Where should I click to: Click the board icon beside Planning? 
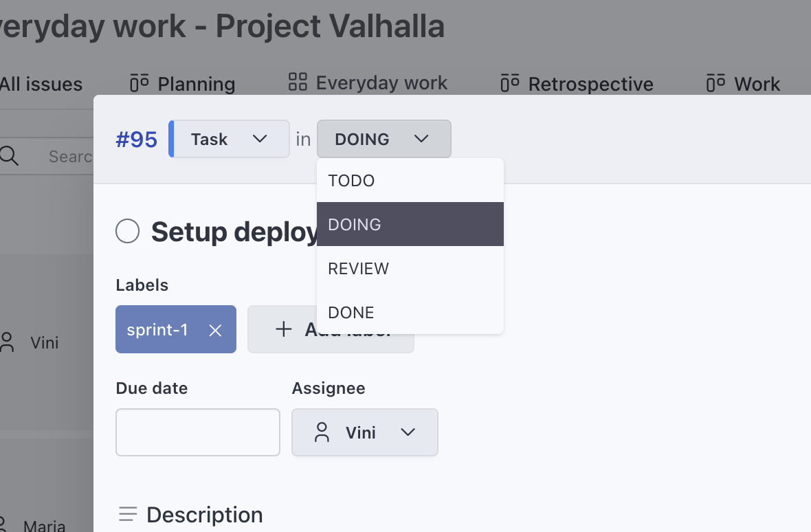(140, 83)
